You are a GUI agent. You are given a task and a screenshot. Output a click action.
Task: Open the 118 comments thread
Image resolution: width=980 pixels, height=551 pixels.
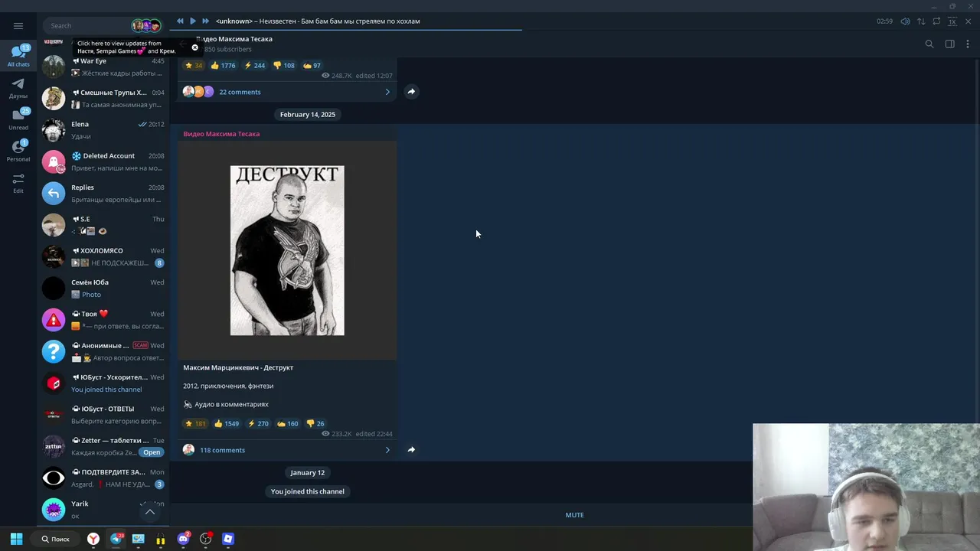pyautogui.click(x=287, y=450)
